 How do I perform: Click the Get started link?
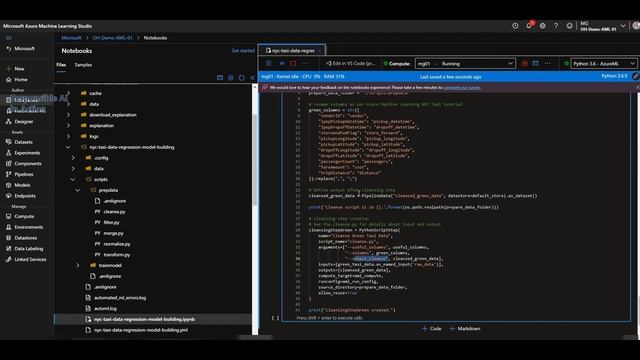point(243,51)
